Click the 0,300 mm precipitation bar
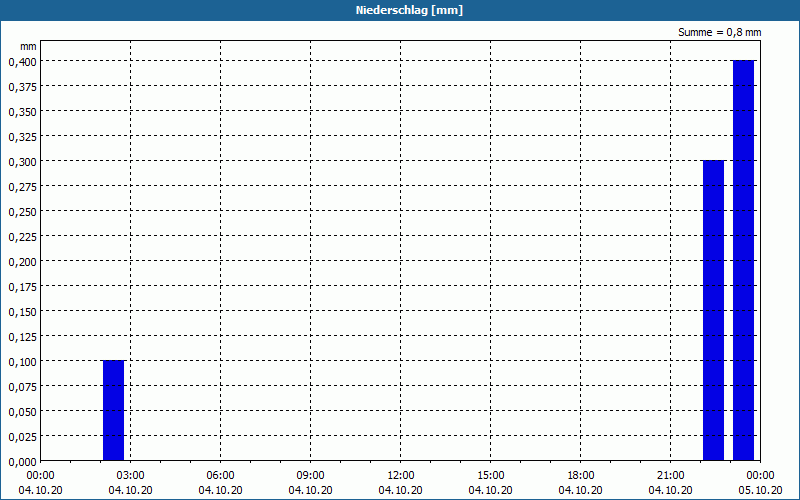Image resolution: width=800 pixels, height=500 pixels. click(713, 311)
